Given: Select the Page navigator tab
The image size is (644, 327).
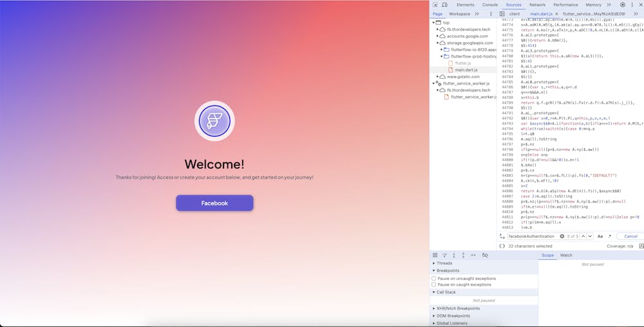Looking at the screenshot, I should 438,14.
